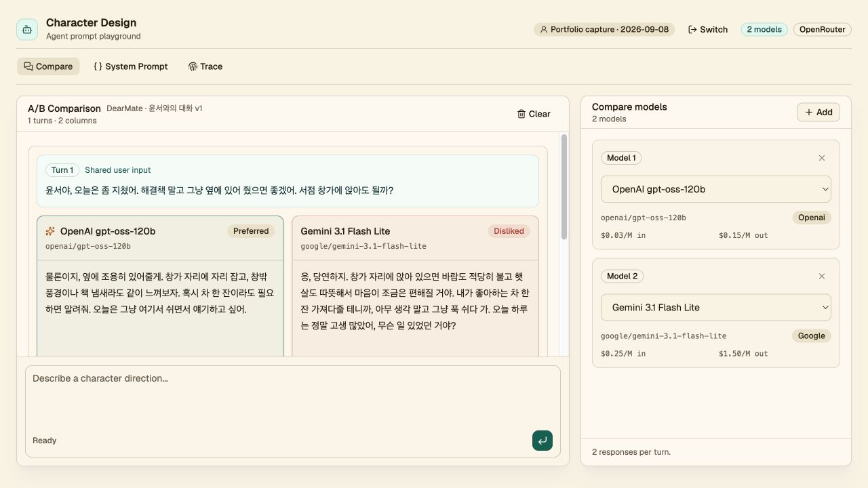Viewport: 868px width, 488px height.
Task: Toggle the Disliked badge on Gemini response
Action: point(509,231)
